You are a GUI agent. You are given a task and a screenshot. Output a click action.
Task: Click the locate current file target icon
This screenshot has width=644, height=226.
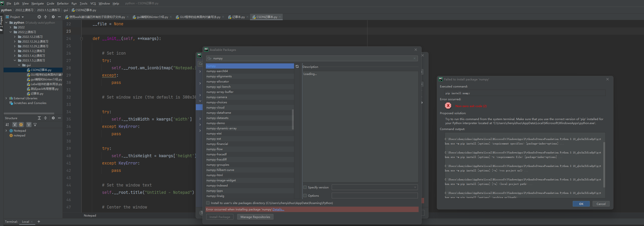click(39, 17)
